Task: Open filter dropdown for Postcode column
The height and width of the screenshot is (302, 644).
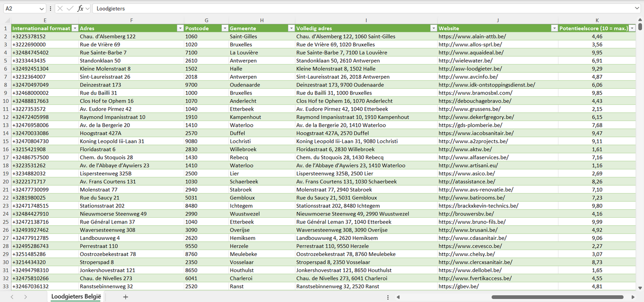Action: coord(225,28)
